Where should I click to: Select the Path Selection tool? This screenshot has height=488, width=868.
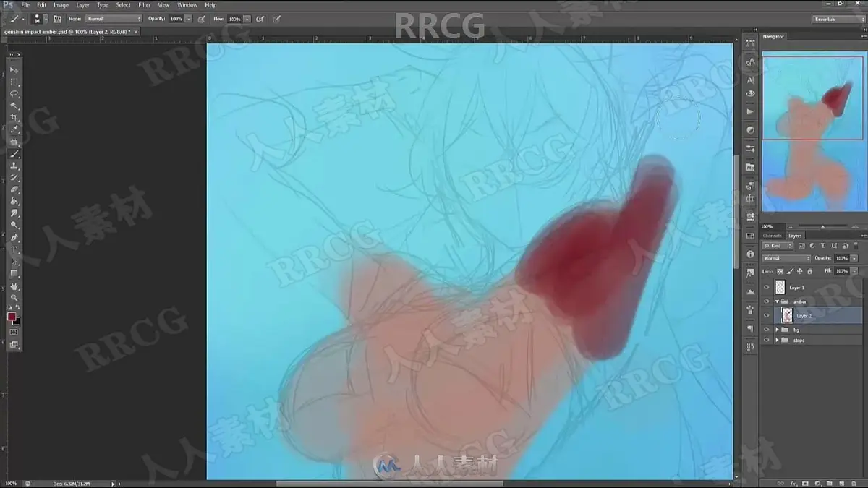pyautogui.click(x=14, y=262)
